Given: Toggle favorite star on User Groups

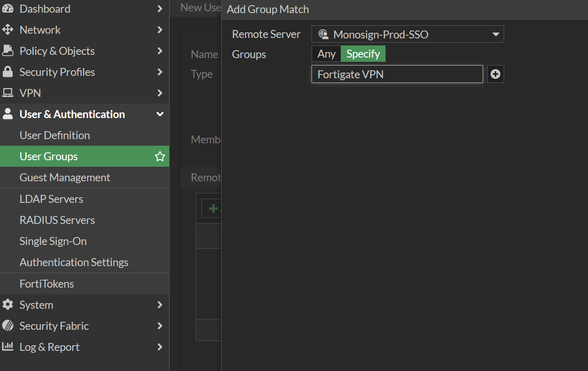Looking at the screenshot, I should pos(160,156).
